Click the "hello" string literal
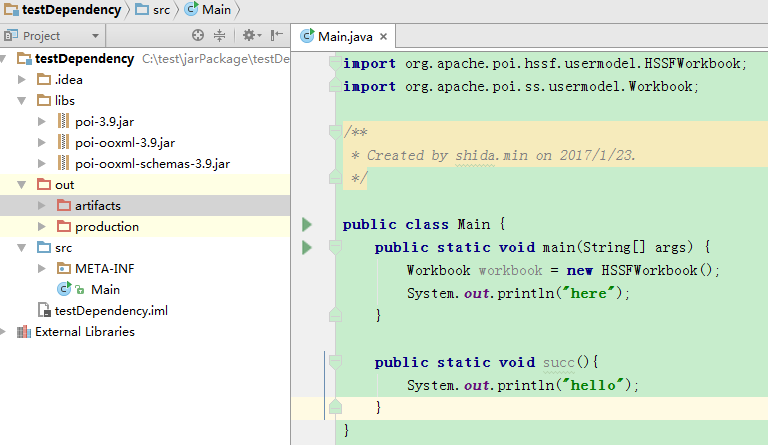Viewport: 768px width, 445px height. 593,386
